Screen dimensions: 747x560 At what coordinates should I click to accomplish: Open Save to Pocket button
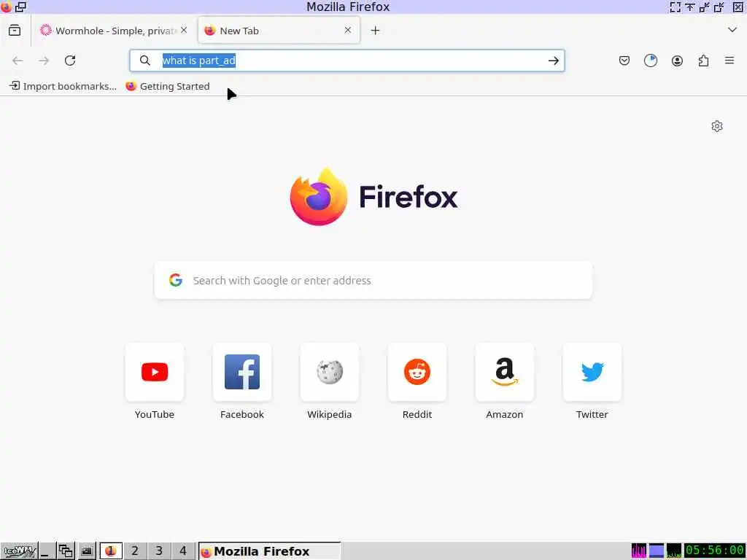point(624,61)
